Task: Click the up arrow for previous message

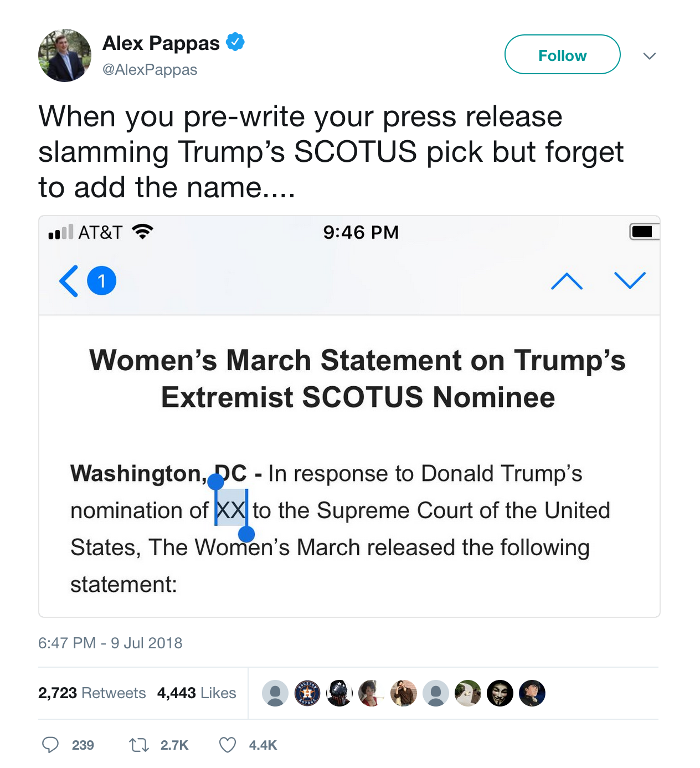Action: [567, 281]
